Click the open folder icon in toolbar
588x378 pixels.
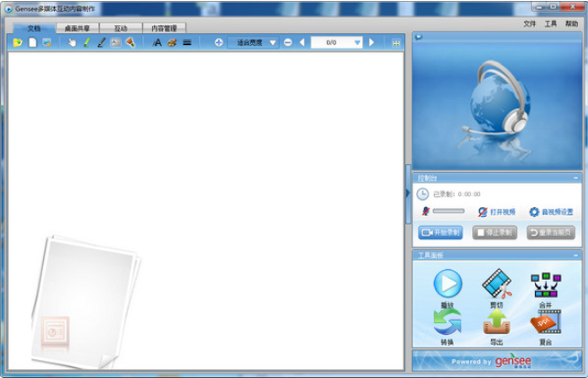(x=17, y=42)
